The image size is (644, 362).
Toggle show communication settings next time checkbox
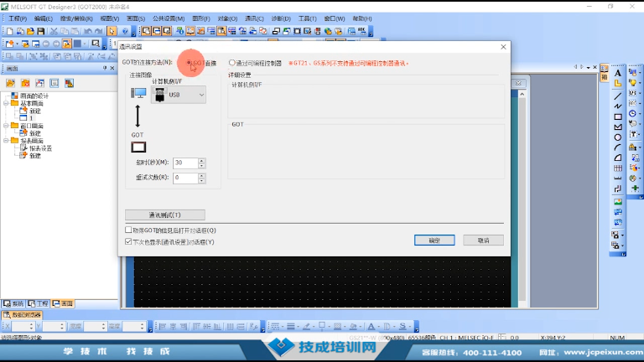pos(128,241)
